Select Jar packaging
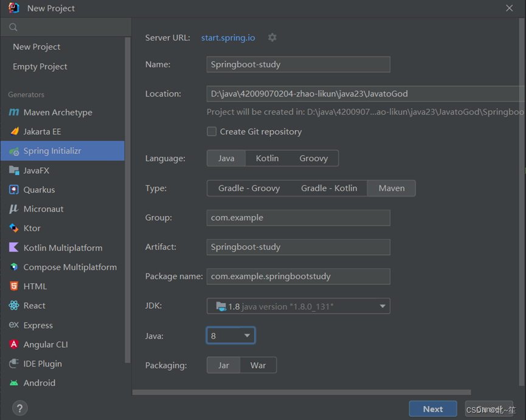Image resolution: width=526 pixels, height=420 pixels. [x=224, y=365]
